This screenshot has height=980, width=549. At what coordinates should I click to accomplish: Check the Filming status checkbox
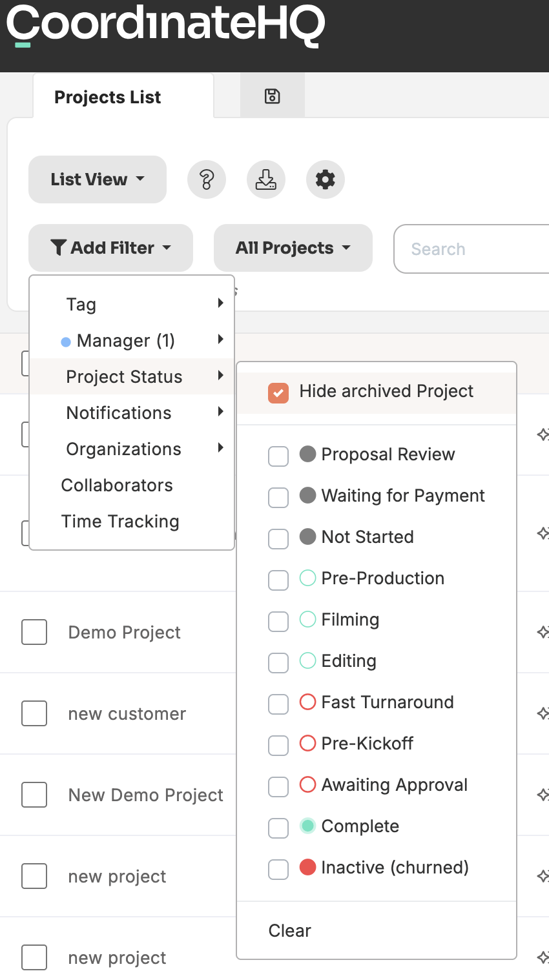278,621
